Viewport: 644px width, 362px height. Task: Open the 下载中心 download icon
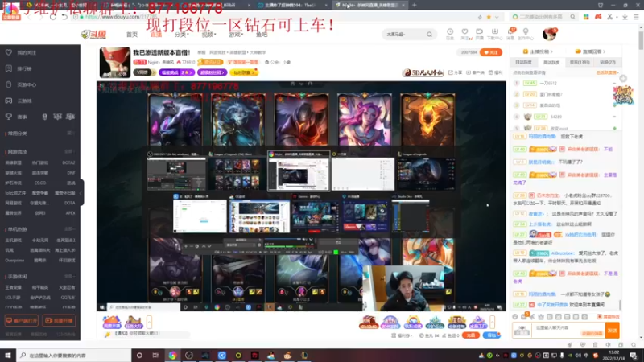494,34
